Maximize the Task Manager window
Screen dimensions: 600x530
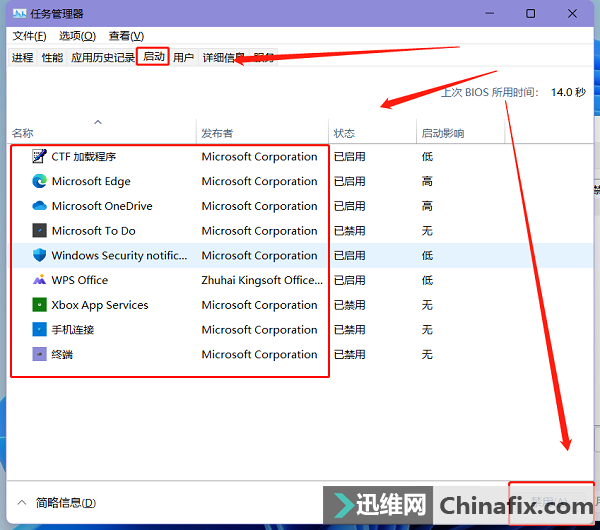pos(530,13)
